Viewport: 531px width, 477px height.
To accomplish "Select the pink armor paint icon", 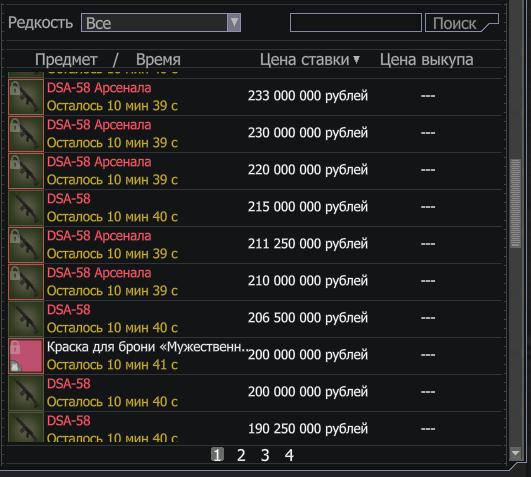I will (26, 356).
